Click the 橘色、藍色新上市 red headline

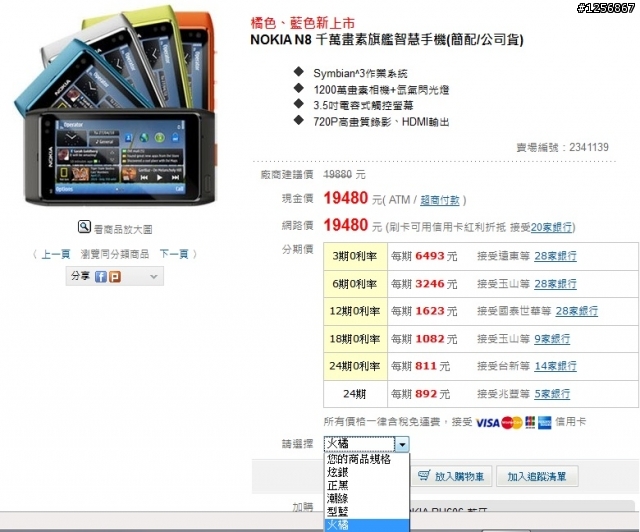[x=302, y=22]
